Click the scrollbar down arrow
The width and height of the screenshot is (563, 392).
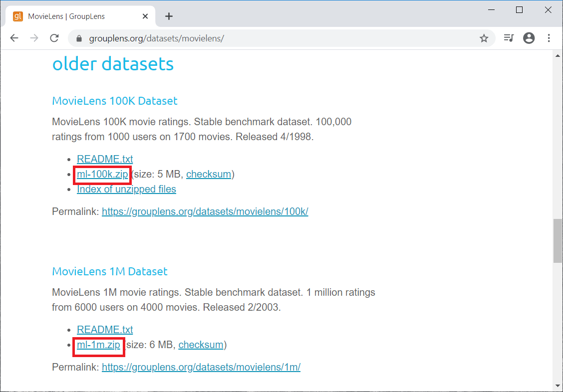pos(558,385)
